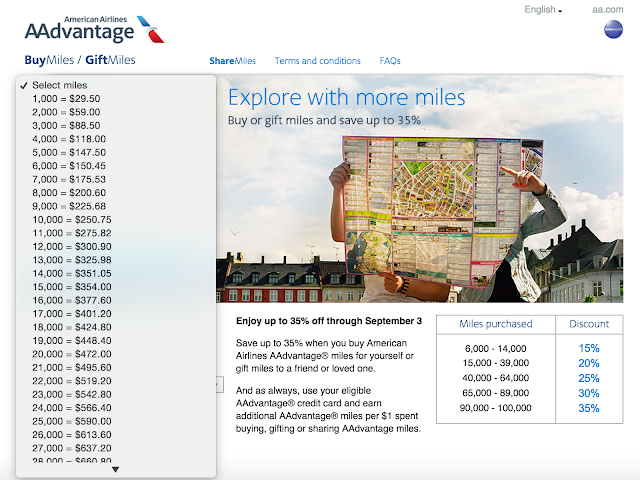This screenshot has height=480, width=640.
Task: Click the 25% discount value
Action: 589,378
